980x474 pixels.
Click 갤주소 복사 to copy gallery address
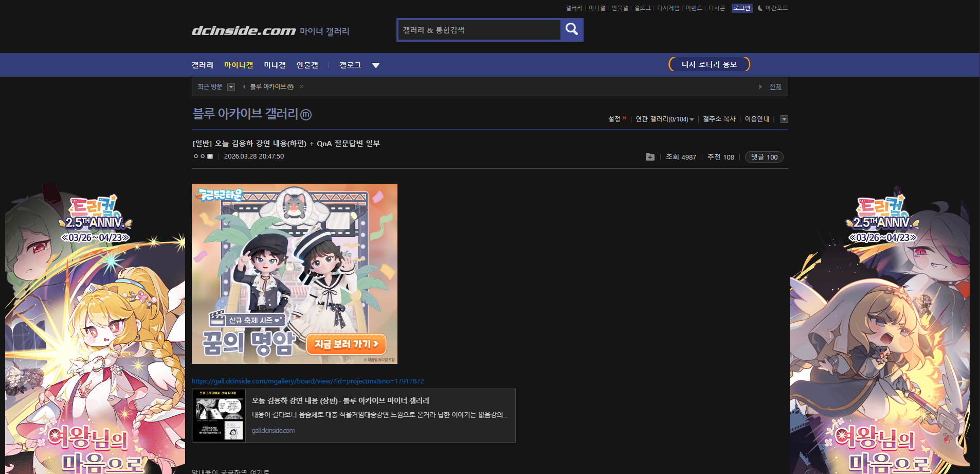click(x=719, y=119)
